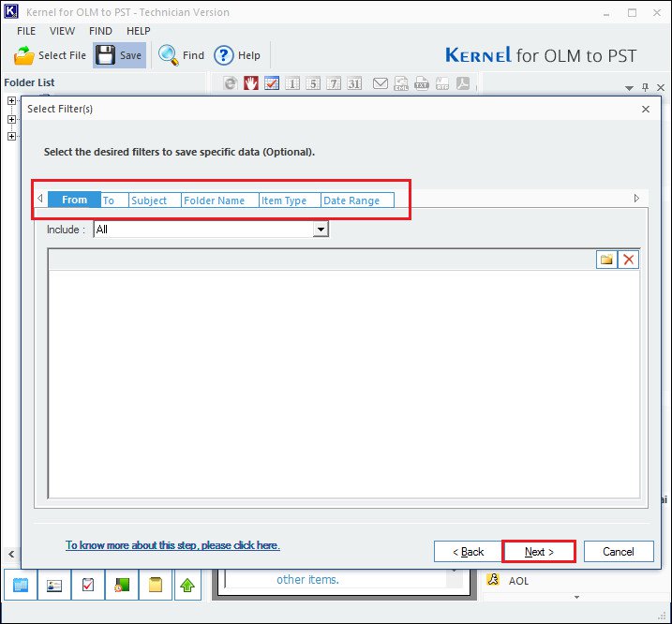This screenshot has height=624, width=672.
Task: Open the Find magnifier tool
Action: pos(181,55)
